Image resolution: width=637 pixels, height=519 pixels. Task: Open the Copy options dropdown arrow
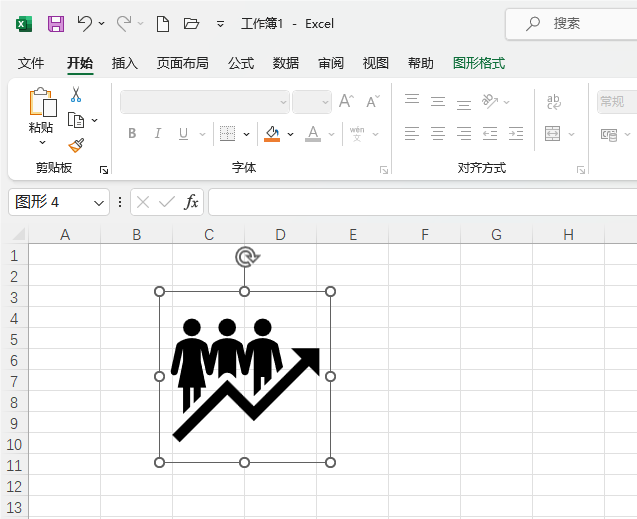(94, 120)
